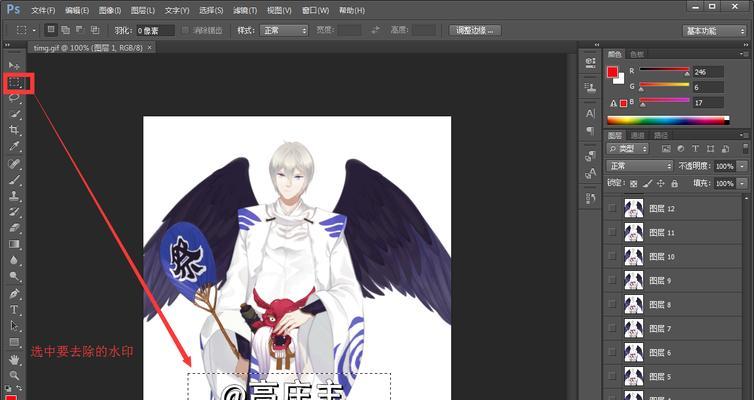The width and height of the screenshot is (754, 400).
Task: Select the Spot Healing Brush tool
Action: pos(14,164)
